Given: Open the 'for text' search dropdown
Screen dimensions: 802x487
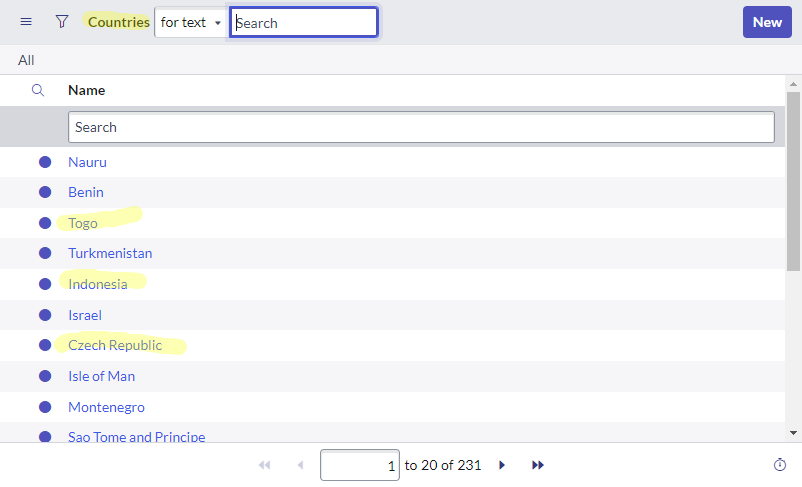Looking at the screenshot, I should 190,22.
